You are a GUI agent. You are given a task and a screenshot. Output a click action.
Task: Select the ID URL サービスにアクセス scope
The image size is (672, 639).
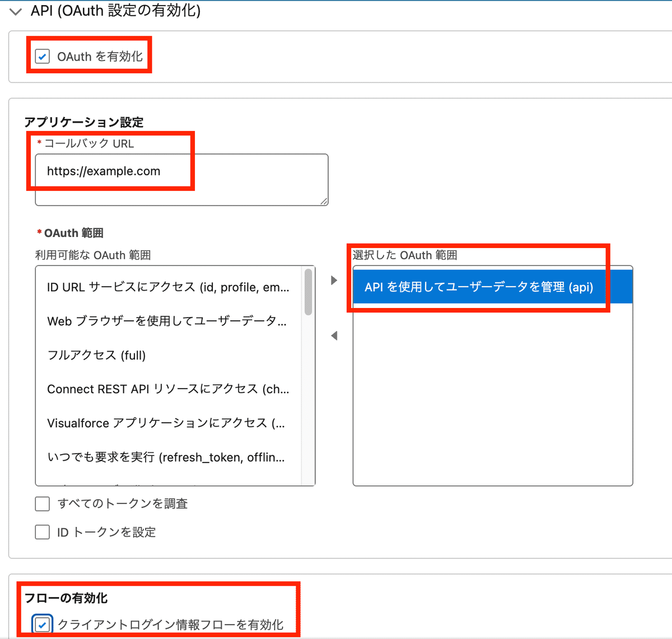pos(168,287)
